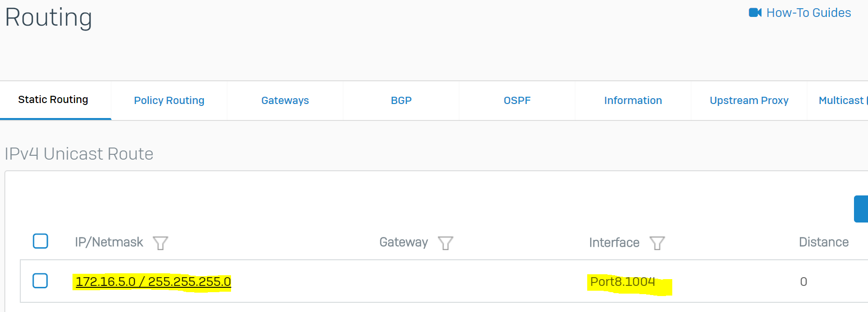Open the IP/Netmask column filter icon
The width and height of the screenshot is (868, 312).
[x=160, y=243]
